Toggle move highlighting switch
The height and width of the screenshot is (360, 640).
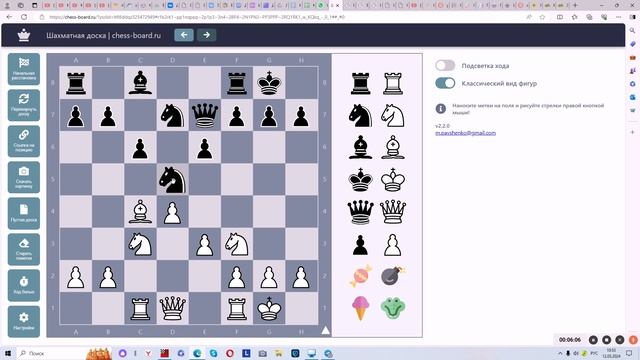(445, 65)
